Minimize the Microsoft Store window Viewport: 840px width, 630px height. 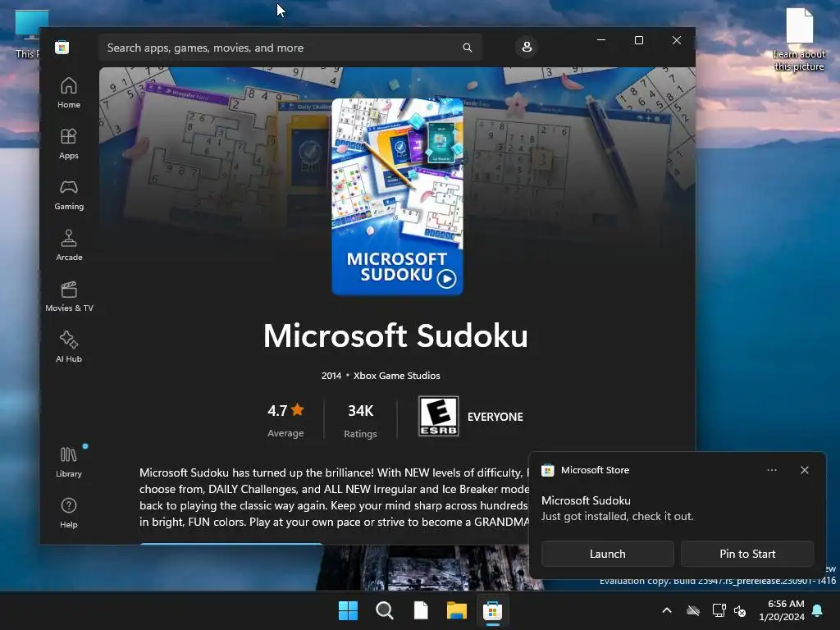pos(601,40)
